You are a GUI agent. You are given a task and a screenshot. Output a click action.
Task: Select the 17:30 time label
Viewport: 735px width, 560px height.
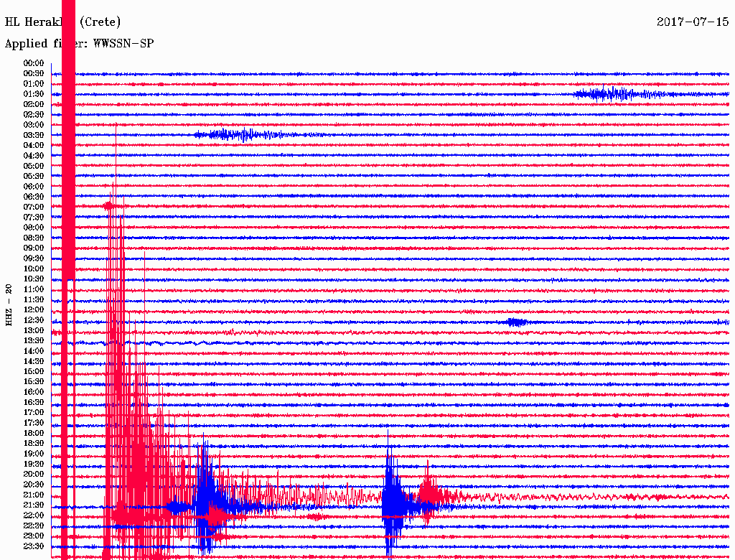coord(33,423)
